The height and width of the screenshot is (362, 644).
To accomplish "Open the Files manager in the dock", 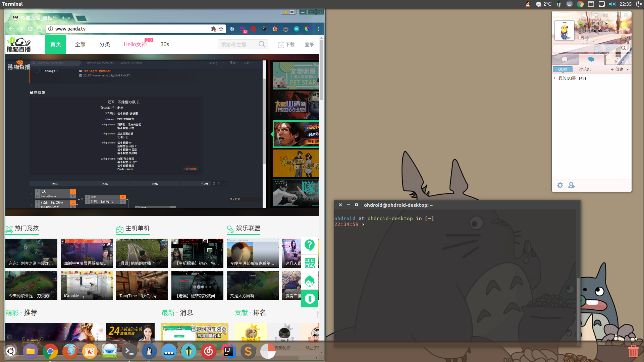I will pyautogui.click(x=31, y=351).
